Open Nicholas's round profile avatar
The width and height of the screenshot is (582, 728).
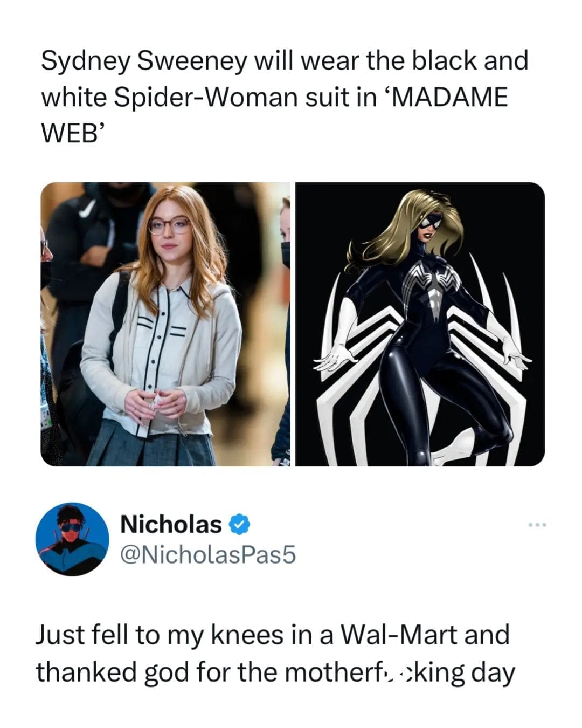72,540
